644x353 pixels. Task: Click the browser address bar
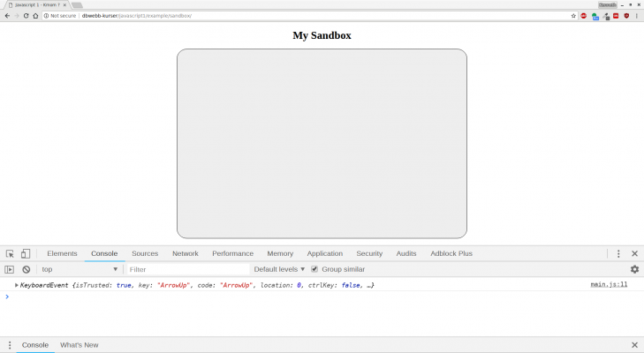[x=308, y=16]
